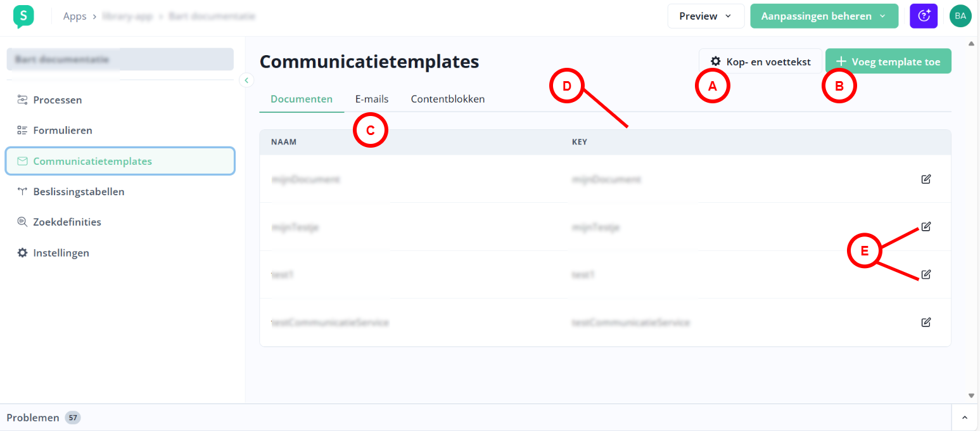Click the Apps breadcrumb link

click(x=75, y=16)
